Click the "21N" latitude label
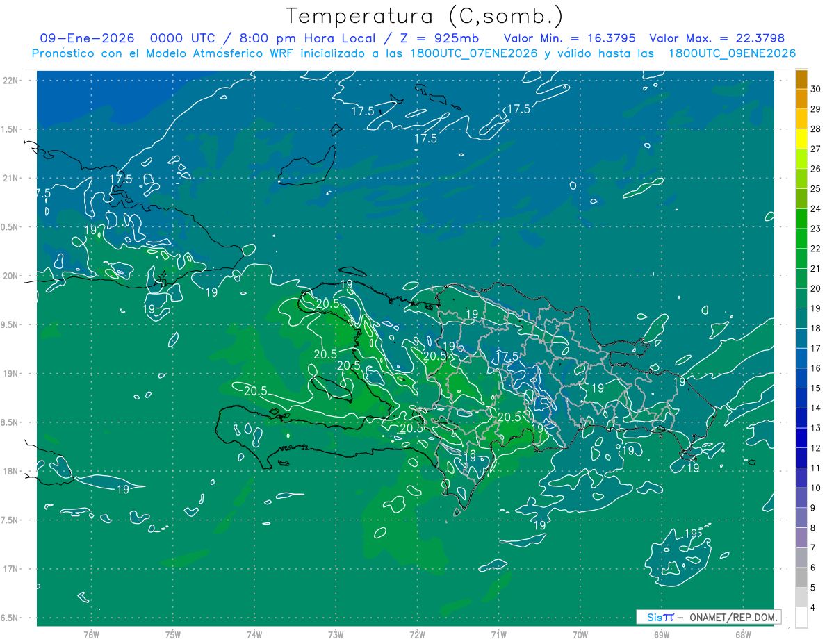 10,178
